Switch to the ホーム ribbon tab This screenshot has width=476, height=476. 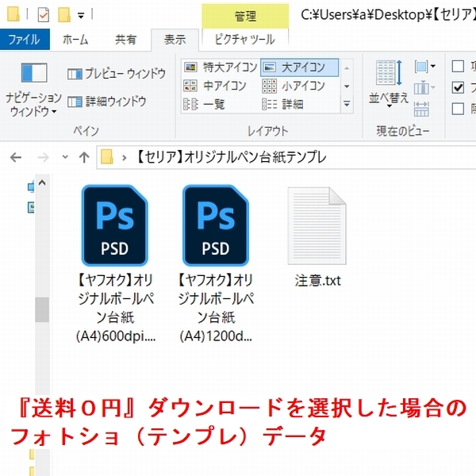pos(75,39)
